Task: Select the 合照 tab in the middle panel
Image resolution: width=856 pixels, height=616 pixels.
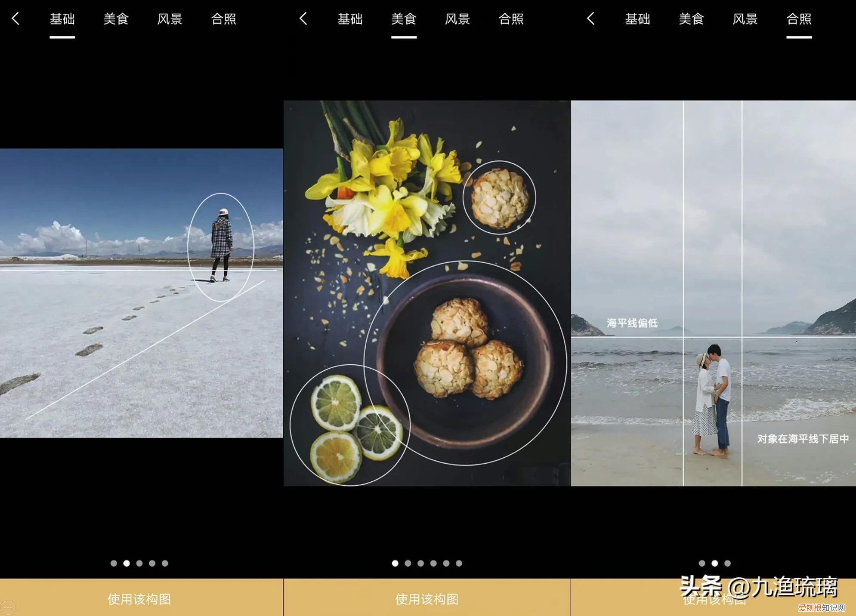Action: click(x=511, y=19)
